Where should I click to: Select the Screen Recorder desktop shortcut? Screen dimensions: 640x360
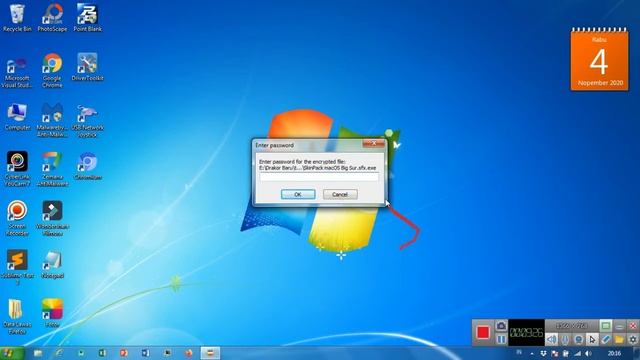pos(17,218)
